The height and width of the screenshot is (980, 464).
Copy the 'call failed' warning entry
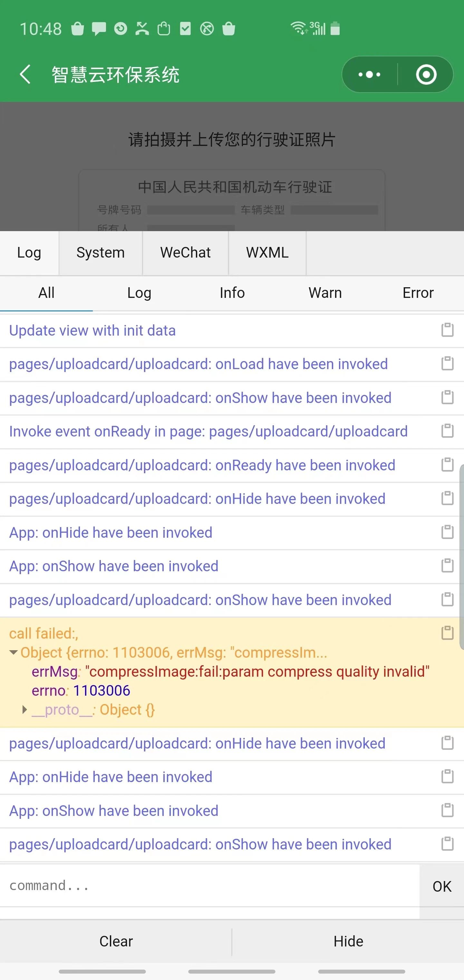pos(447,633)
